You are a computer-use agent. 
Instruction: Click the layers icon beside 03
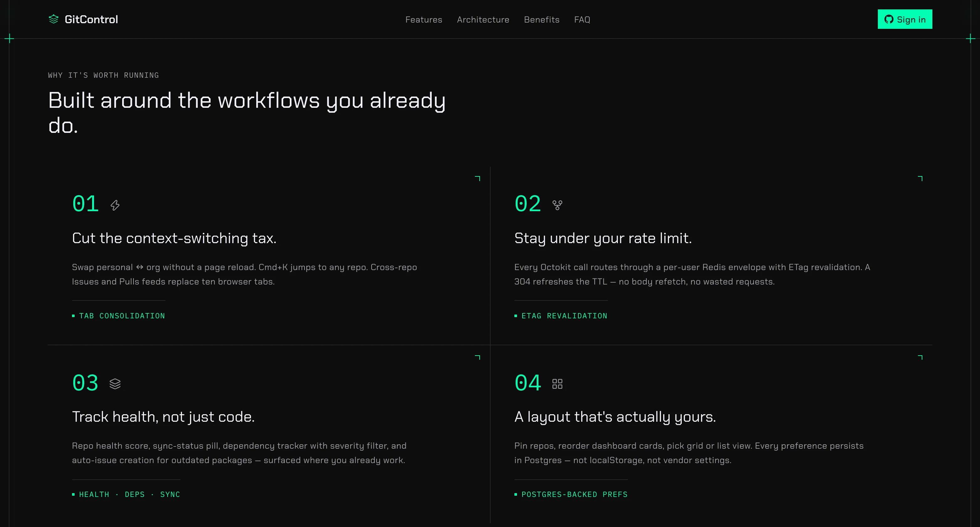coord(115,384)
